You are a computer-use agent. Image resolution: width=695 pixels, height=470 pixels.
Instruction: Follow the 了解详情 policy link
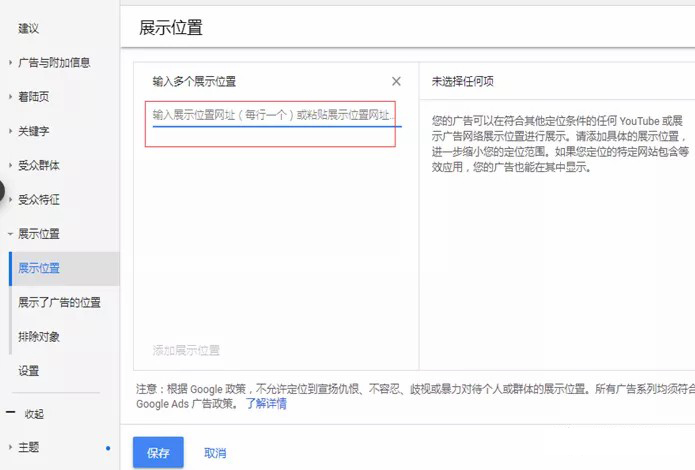[x=267, y=404]
